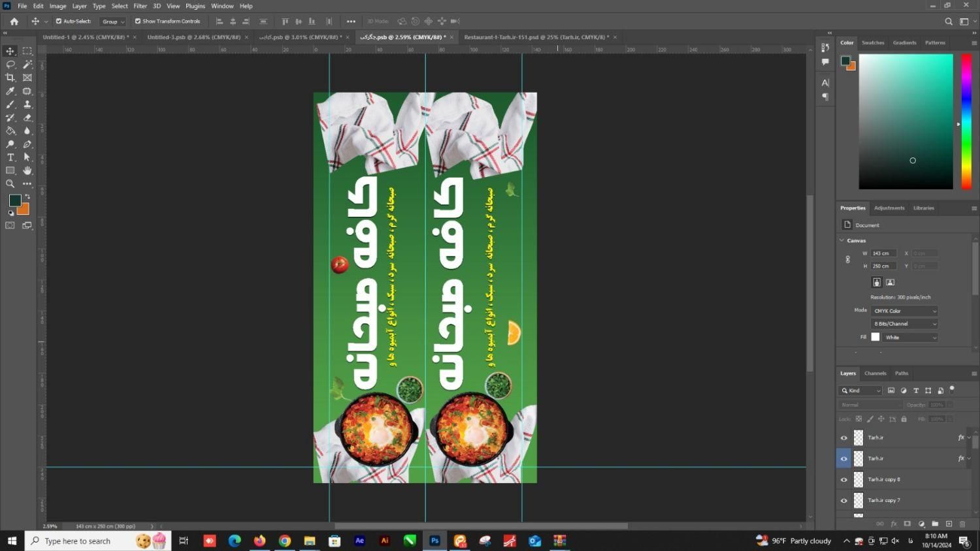
Task: Click the foreground color swatch in toolbar
Action: pyautogui.click(x=14, y=200)
